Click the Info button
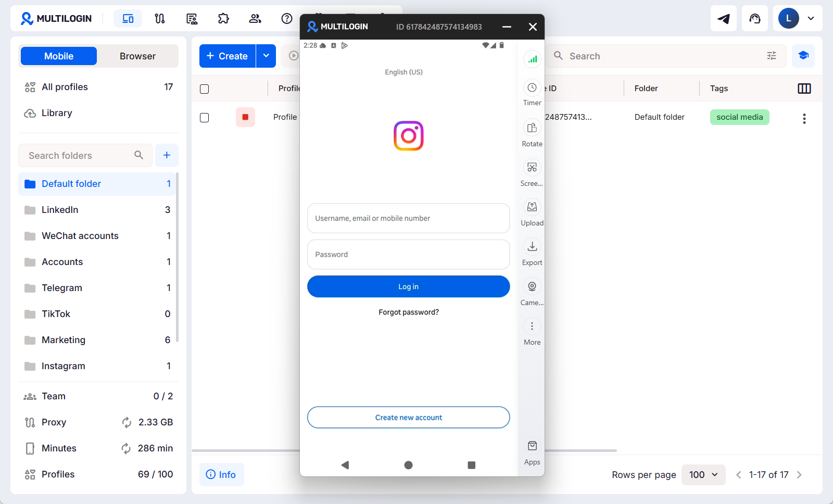 click(x=221, y=475)
